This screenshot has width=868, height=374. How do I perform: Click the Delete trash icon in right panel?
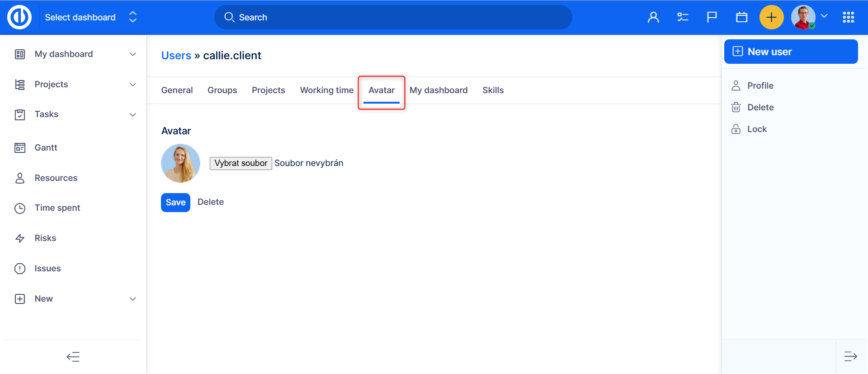tap(736, 107)
